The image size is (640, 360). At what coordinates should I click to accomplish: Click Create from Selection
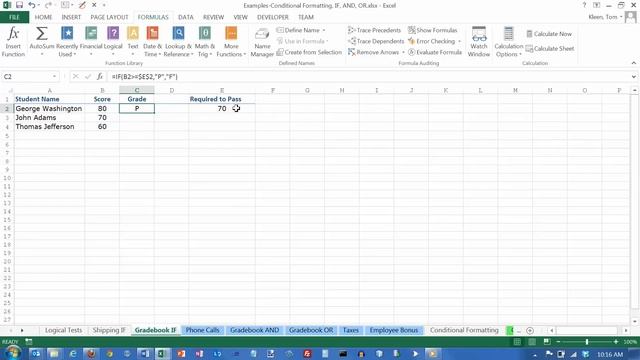pyautogui.click(x=309, y=52)
